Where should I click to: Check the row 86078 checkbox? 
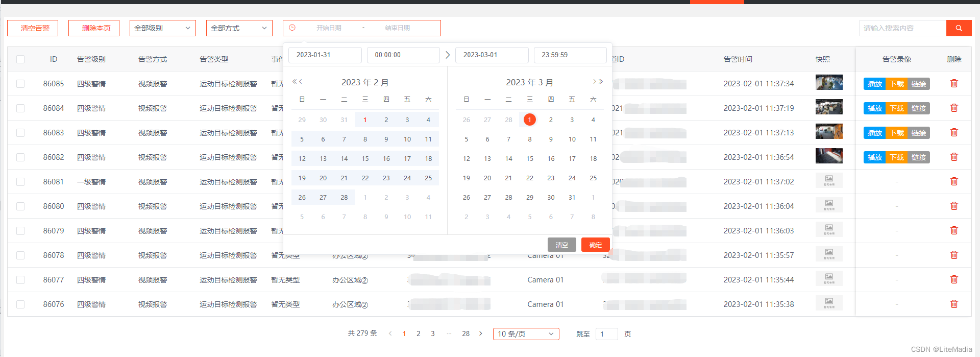click(x=20, y=255)
